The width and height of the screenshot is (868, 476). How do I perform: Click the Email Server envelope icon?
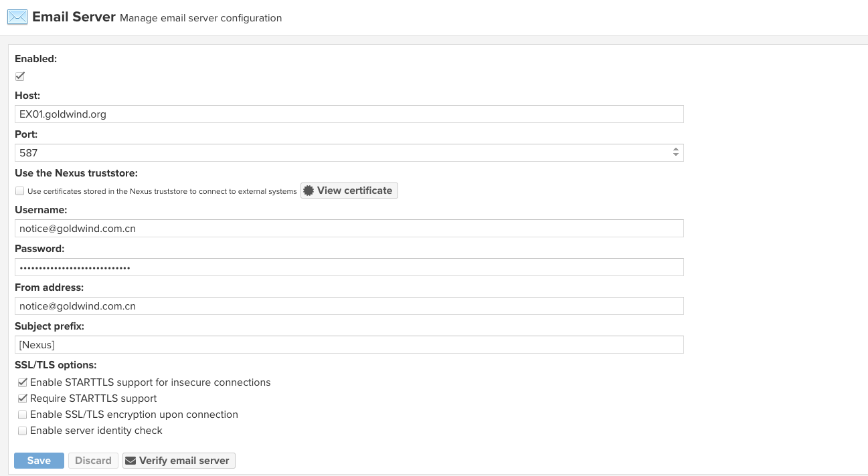click(x=17, y=17)
